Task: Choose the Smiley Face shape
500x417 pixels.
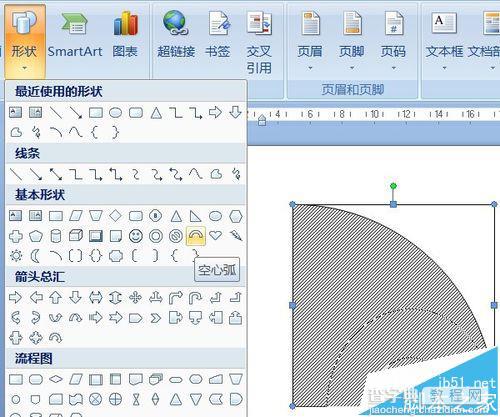Action: 136,236
